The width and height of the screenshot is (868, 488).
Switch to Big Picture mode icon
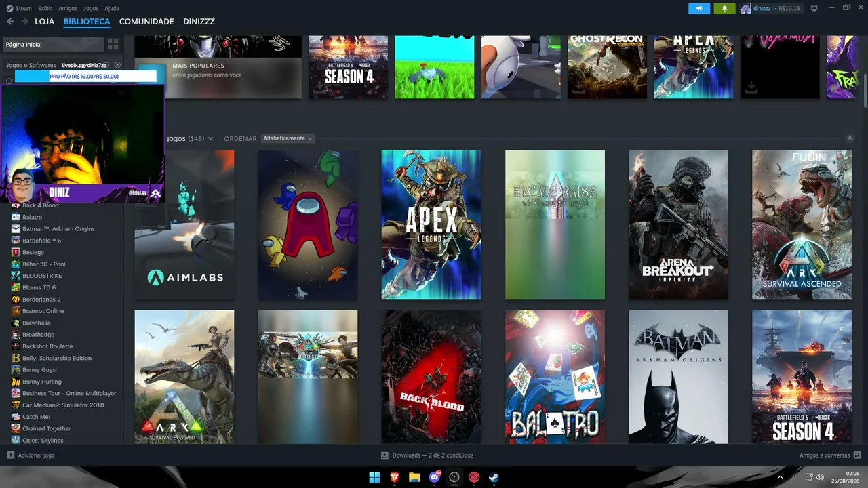click(814, 8)
